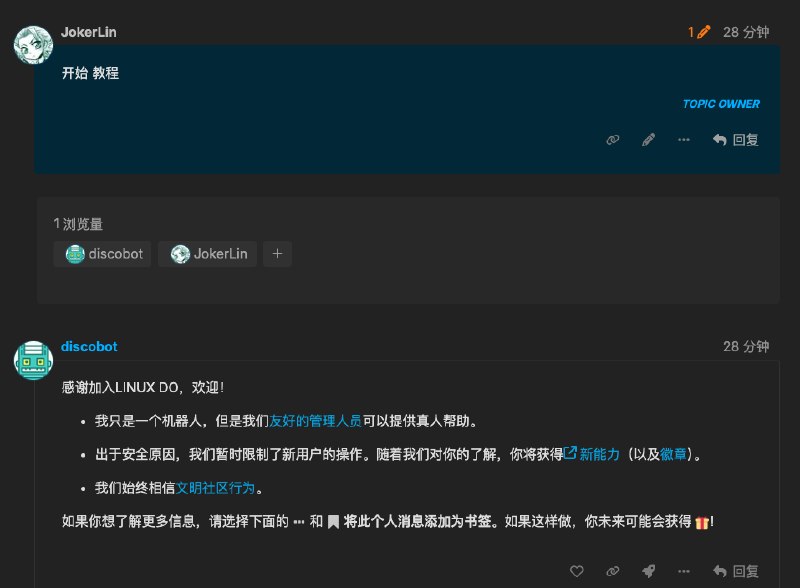
Task: Copy link icon on discobot's post
Action: coord(613,571)
